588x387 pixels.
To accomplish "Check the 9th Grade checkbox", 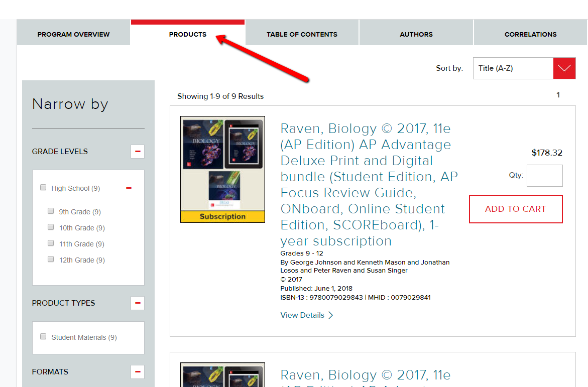I will pyautogui.click(x=51, y=211).
